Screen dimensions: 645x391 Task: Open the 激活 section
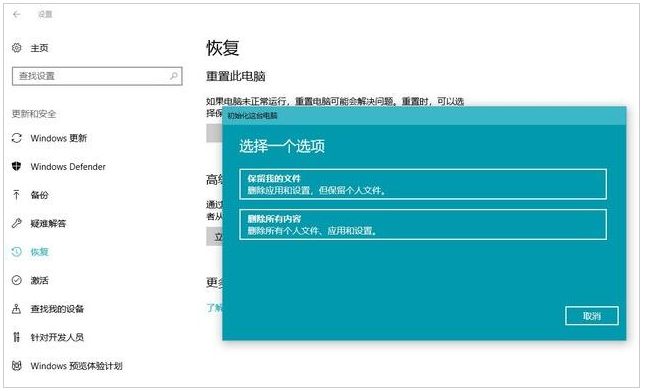(39, 280)
